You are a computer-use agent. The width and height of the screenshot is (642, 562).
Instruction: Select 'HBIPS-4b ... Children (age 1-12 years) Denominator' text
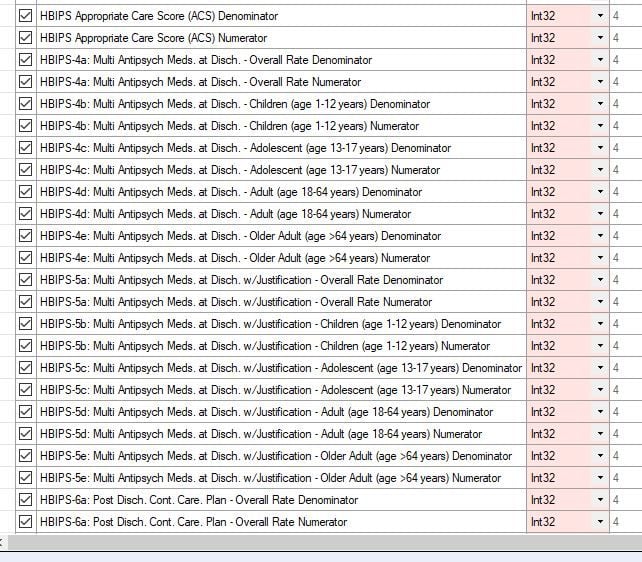[x=235, y=104]
